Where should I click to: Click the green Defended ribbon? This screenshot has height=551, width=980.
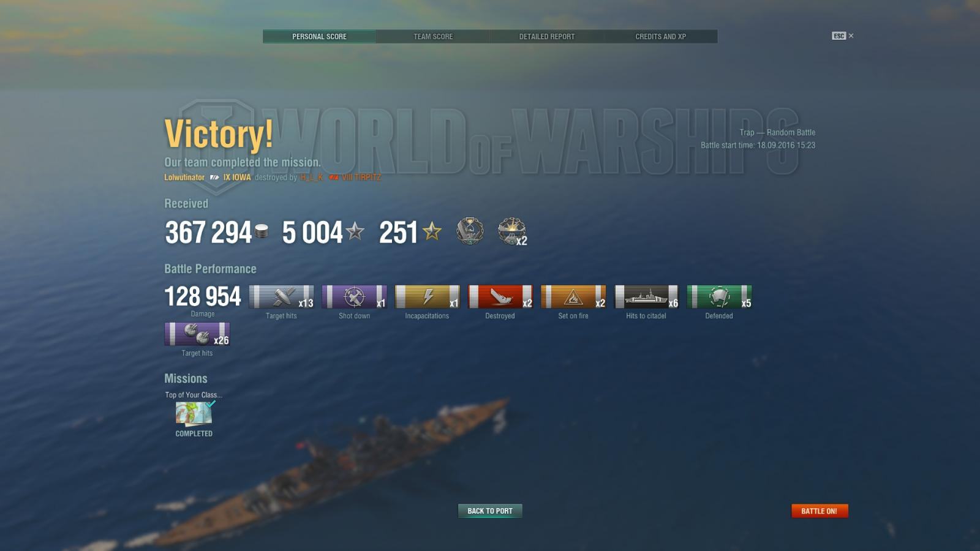[x=719, y=297]
